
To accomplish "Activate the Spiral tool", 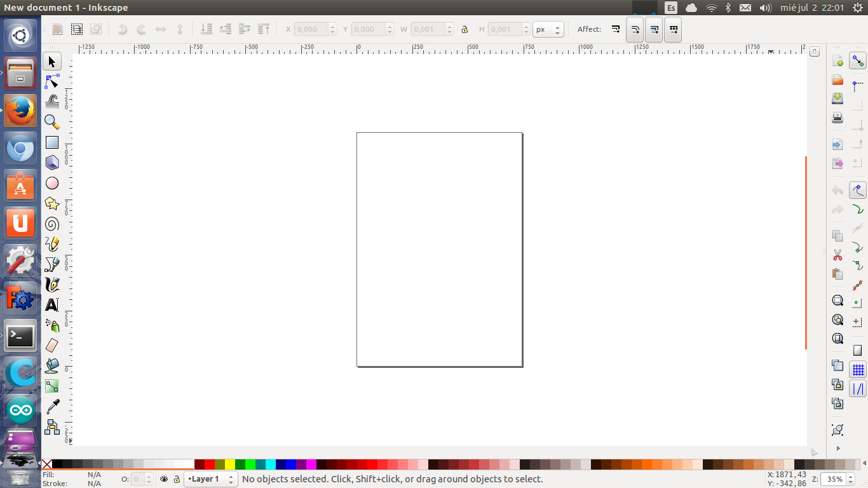I will coord(52,224).
